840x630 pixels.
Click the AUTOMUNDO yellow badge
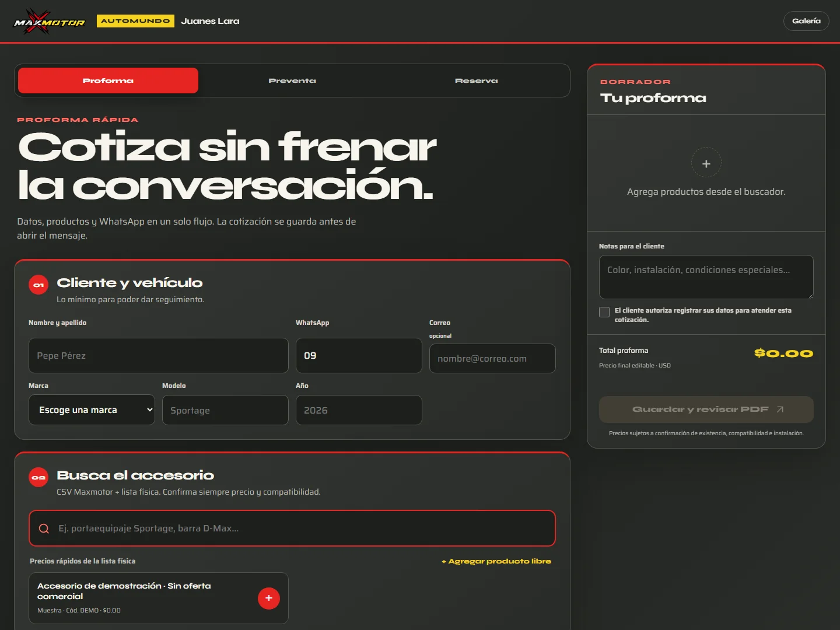coord(135,21)
